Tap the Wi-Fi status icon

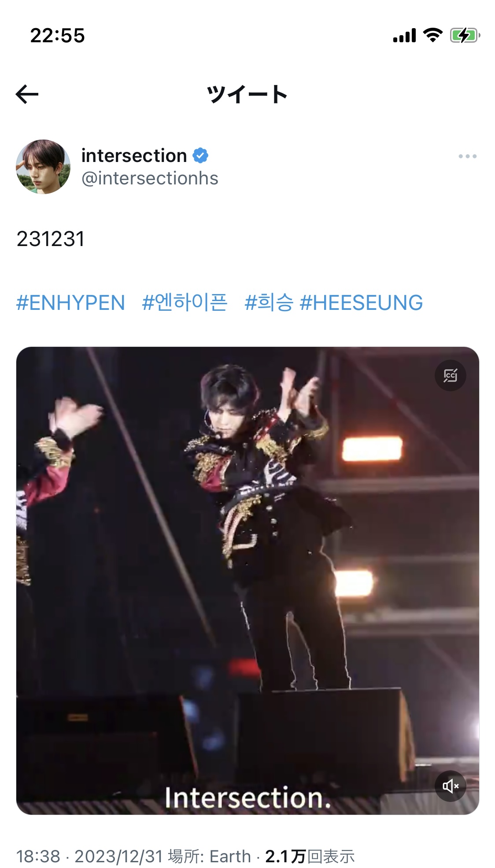pos(432,35)
